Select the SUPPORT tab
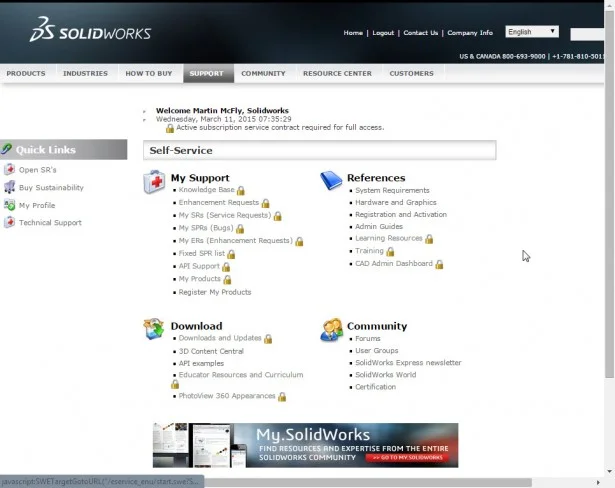Image resolution: width=615 pixels, height=488 pixels. [207, 73]
